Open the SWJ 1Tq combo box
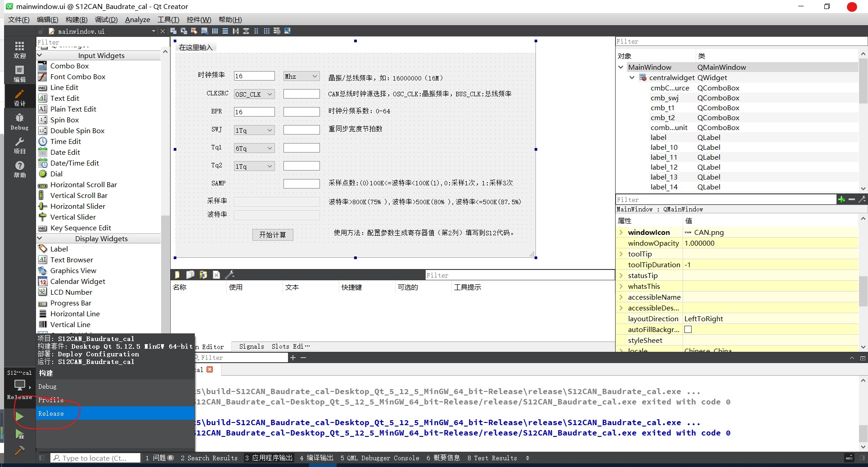The height and width of the screenshot is (467, 868). 254,130
